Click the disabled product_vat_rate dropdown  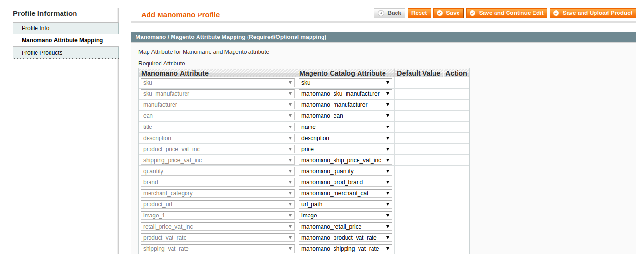coord(218,238)
